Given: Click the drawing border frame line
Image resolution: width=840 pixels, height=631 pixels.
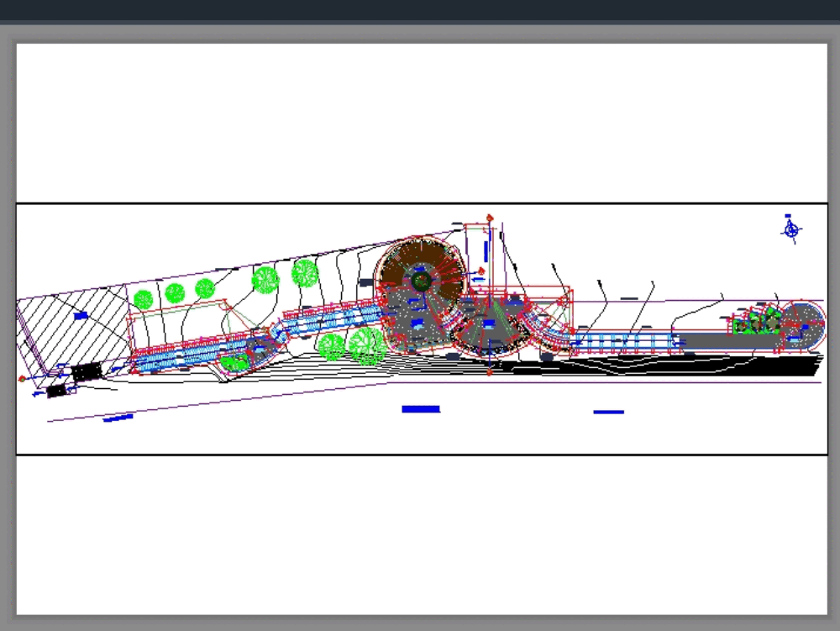Looking at the screenshot, I should [x=420, y=204].
